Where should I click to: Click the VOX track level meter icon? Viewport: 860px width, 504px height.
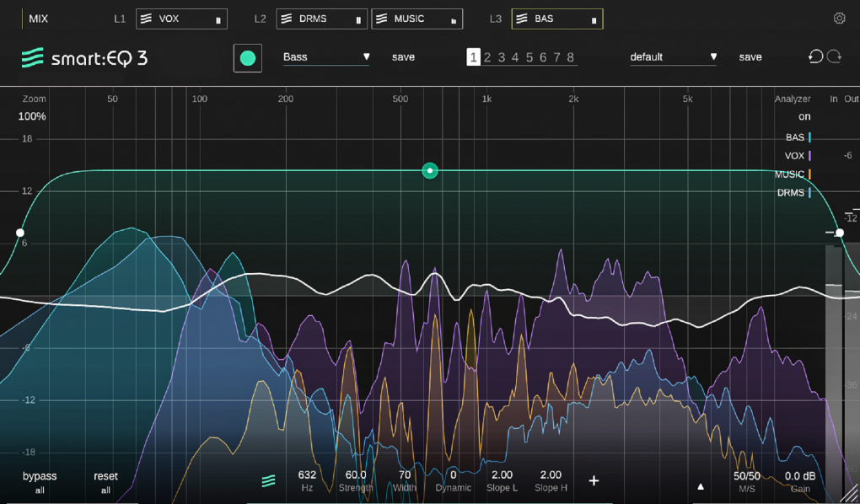[x=218, y=20]
